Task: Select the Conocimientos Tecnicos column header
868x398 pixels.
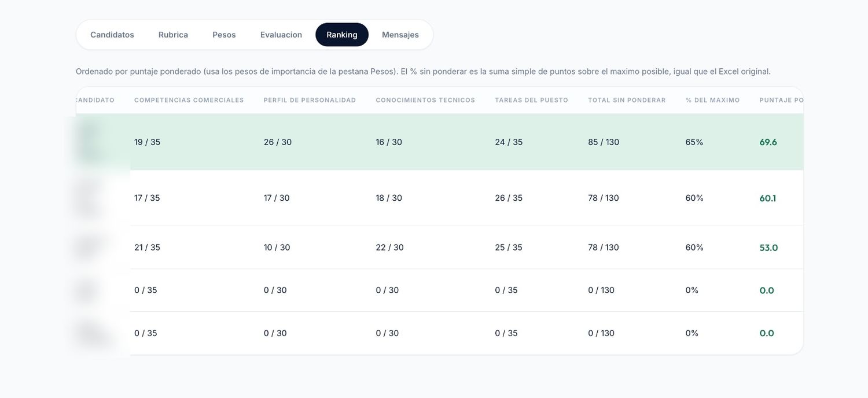Action: (x=425, y=100)
